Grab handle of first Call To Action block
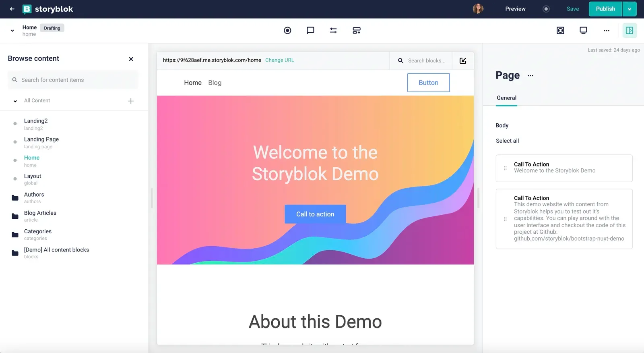 (x=505, y=168)
